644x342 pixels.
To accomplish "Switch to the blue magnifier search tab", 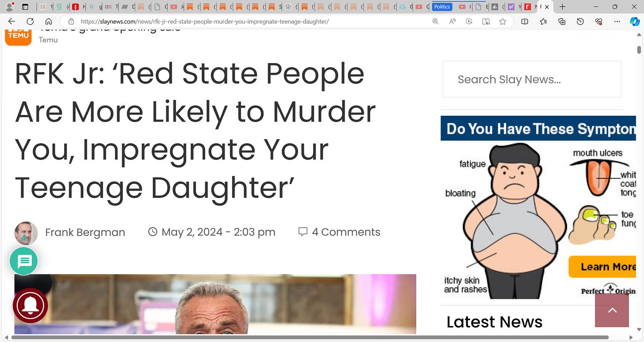I will [x=92, y=7].
